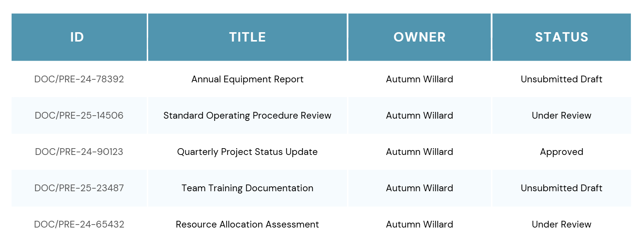
Task: Open document DOC/PRE-24-78392
Action: [79, 79]
